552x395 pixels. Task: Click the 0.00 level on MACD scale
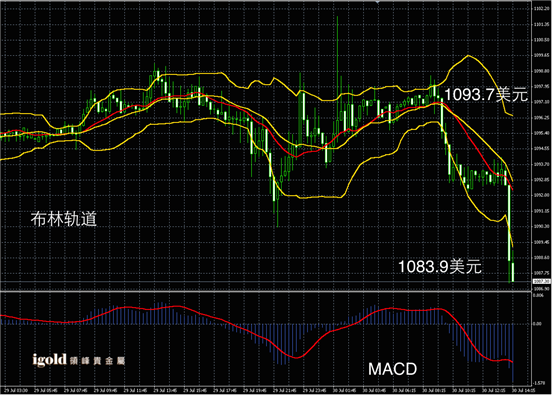click(x=538, y=324)
